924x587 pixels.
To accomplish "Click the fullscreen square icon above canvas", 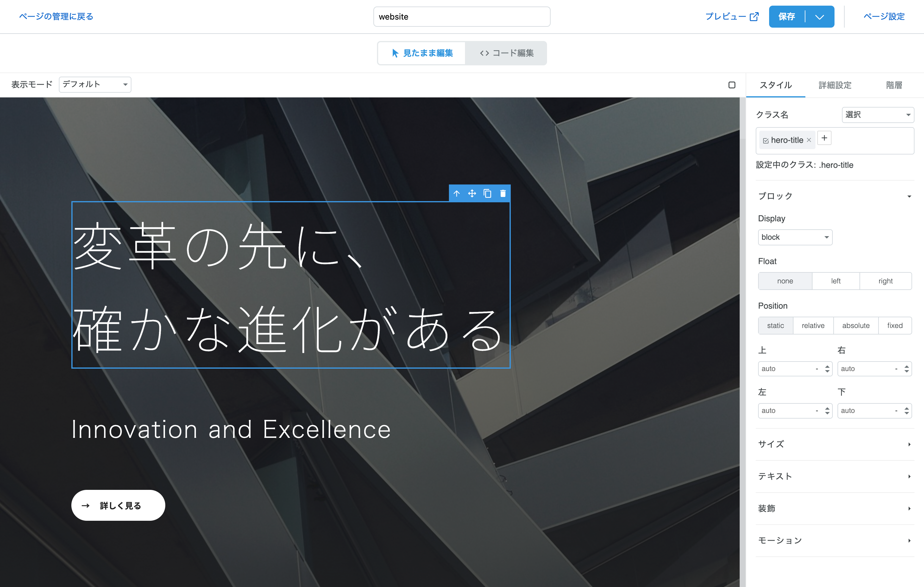I will tap(732, 85).
